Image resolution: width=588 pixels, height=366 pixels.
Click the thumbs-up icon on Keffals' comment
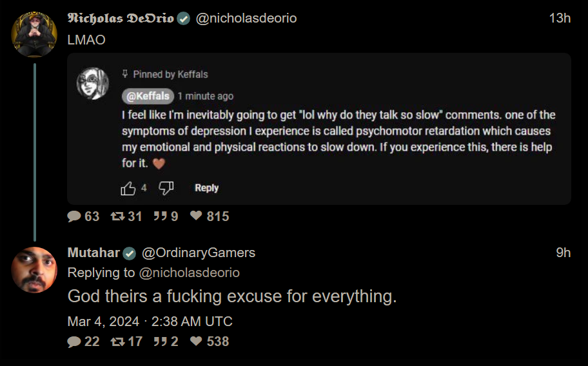[128, 188]
